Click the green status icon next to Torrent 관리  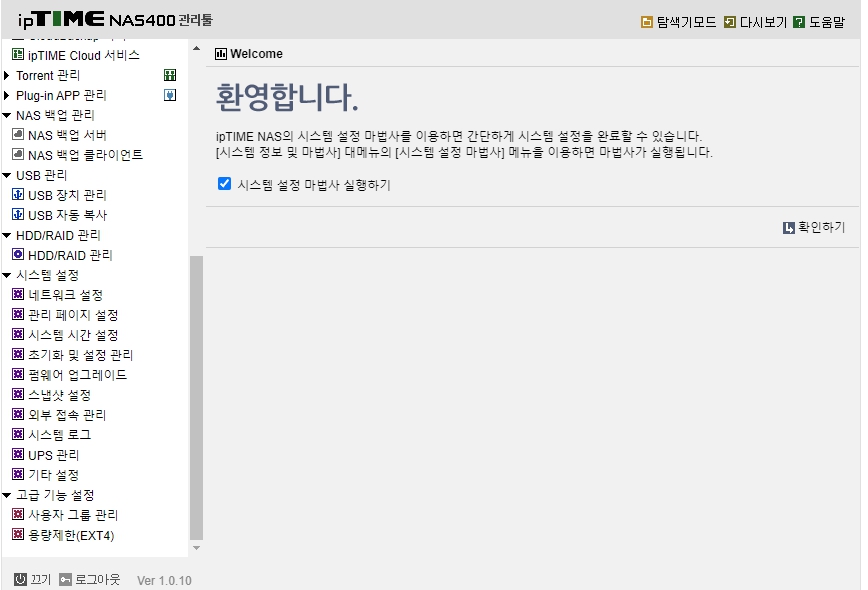(x=171, y=75)
